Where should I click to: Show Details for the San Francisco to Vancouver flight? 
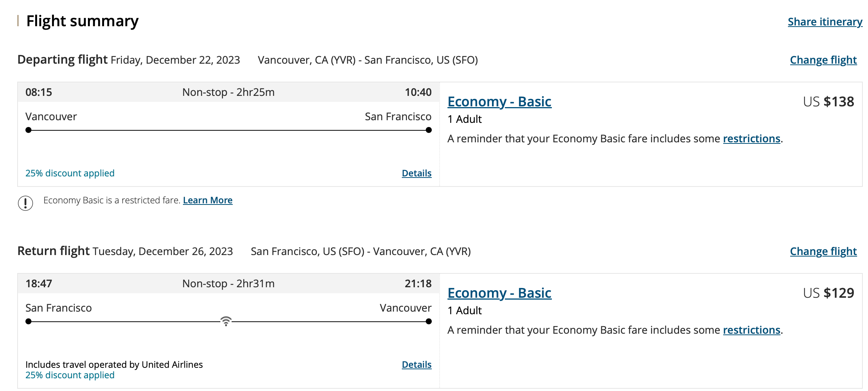coord(416,364)
